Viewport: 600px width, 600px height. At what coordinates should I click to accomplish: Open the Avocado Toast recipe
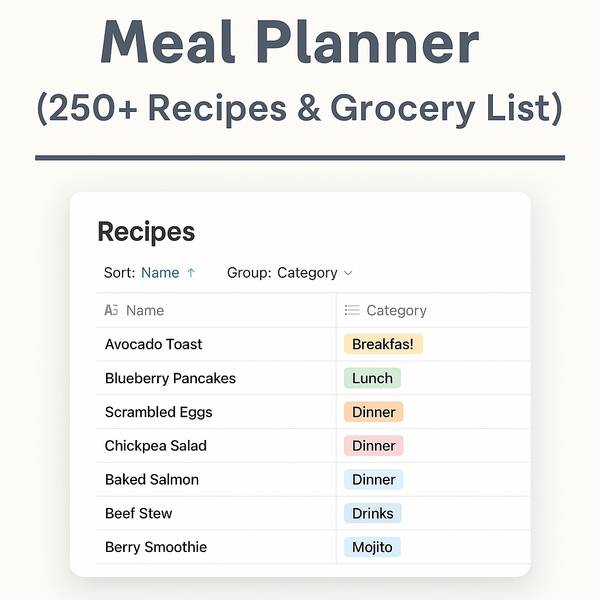(153, 344)
